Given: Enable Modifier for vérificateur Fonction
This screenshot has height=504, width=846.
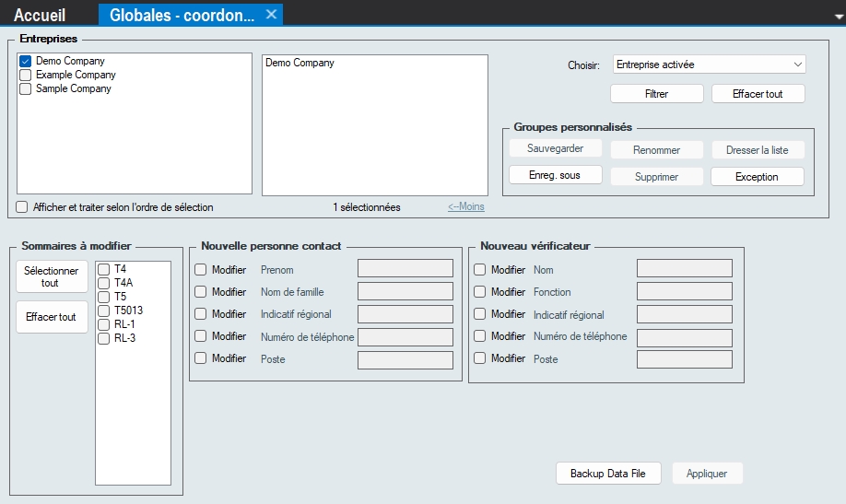Looking at the screenshot, I should (x=480, y=292).
